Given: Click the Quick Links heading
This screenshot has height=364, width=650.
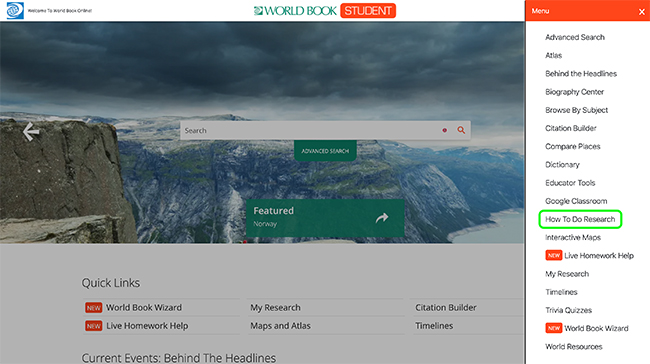Looking at the screenshot, I should pyautogui.click(x=111, y=283).
